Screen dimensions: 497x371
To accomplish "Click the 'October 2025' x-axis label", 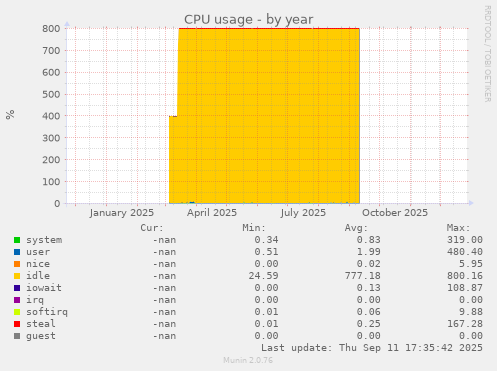I will [395, 213].
